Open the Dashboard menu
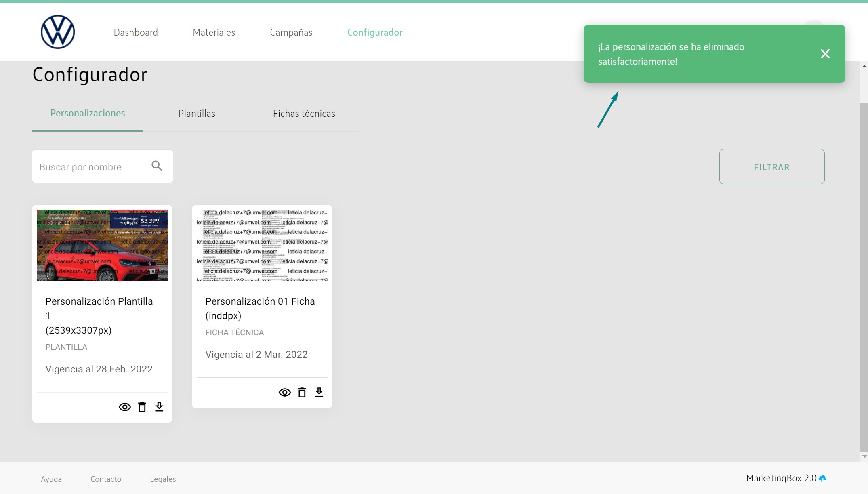The width and height of the screenshot is (868, 494). tap(136, 32)
